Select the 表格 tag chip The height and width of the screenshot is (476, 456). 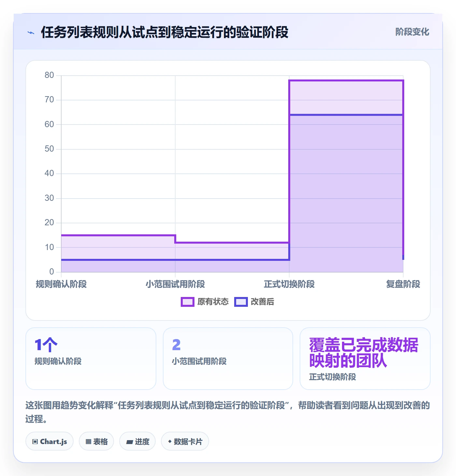click(x=96, y=441)
